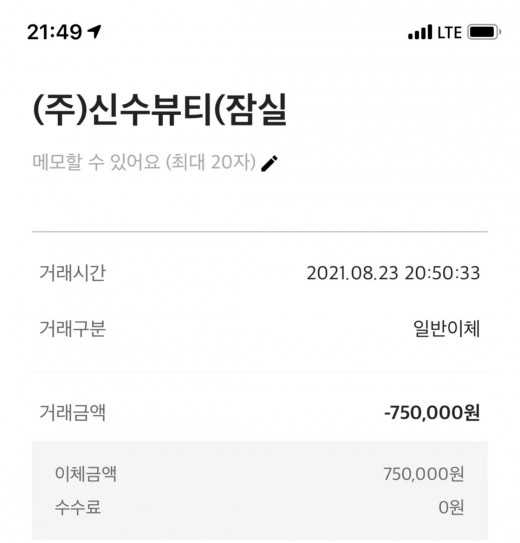The image size is (520, 543).
Task: Select the (주)신수뷰티(잠실 title
Action: tap(160, 109)
